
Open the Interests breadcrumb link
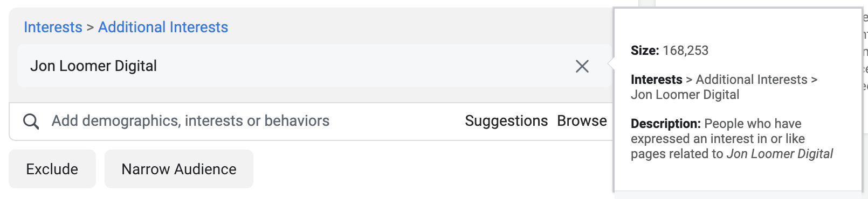tap(53, 27)
